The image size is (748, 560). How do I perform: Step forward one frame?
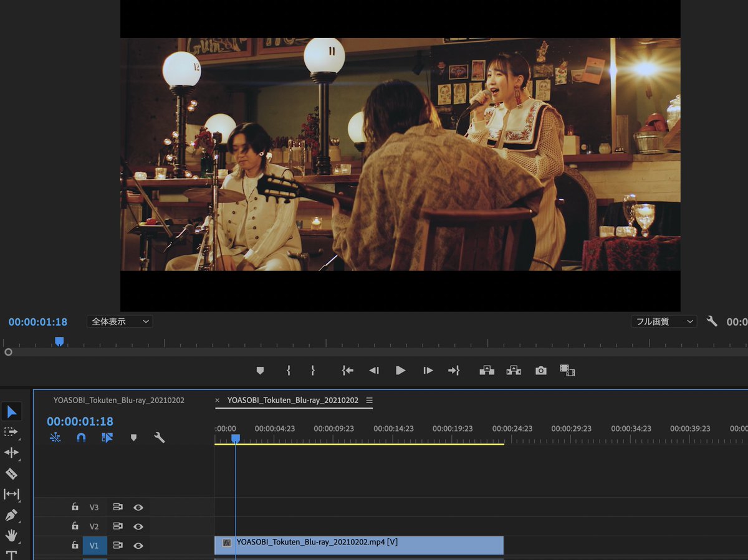428,371
